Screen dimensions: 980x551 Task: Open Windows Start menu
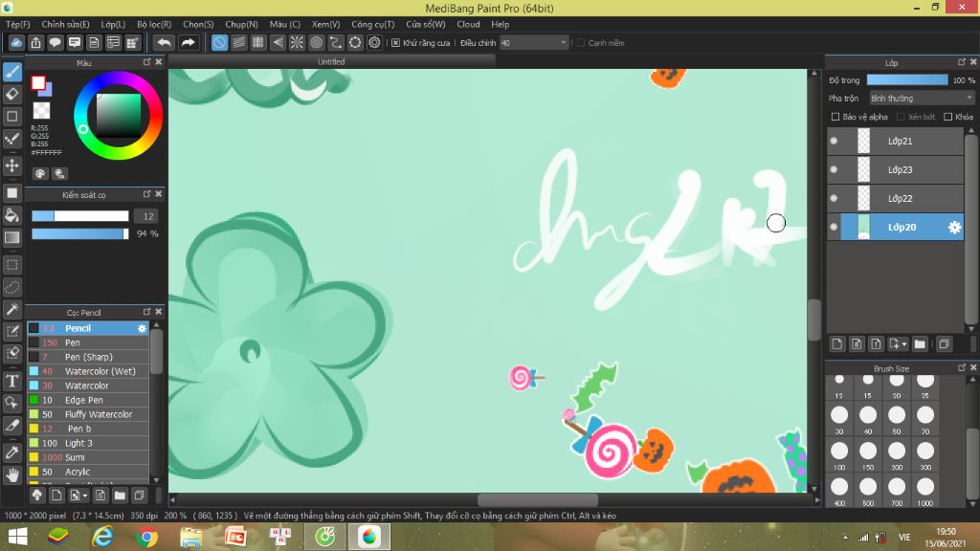pyautogui.click(x=17, y=538)
